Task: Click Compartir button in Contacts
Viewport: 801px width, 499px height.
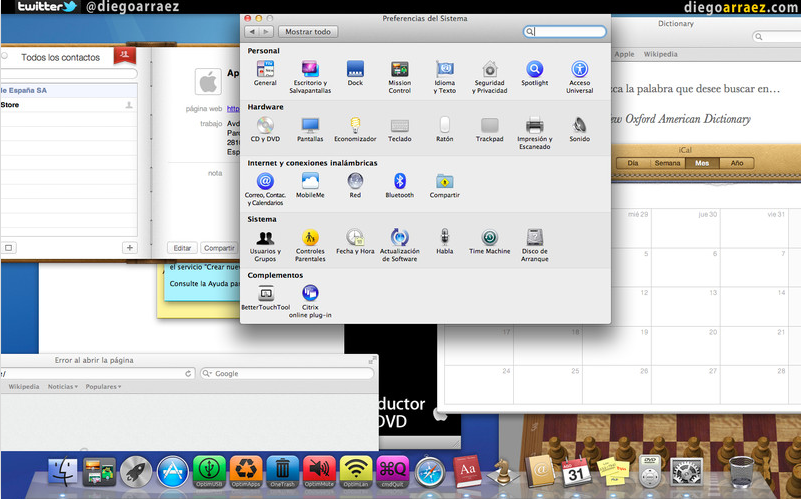Action: [x=219, y=248]
